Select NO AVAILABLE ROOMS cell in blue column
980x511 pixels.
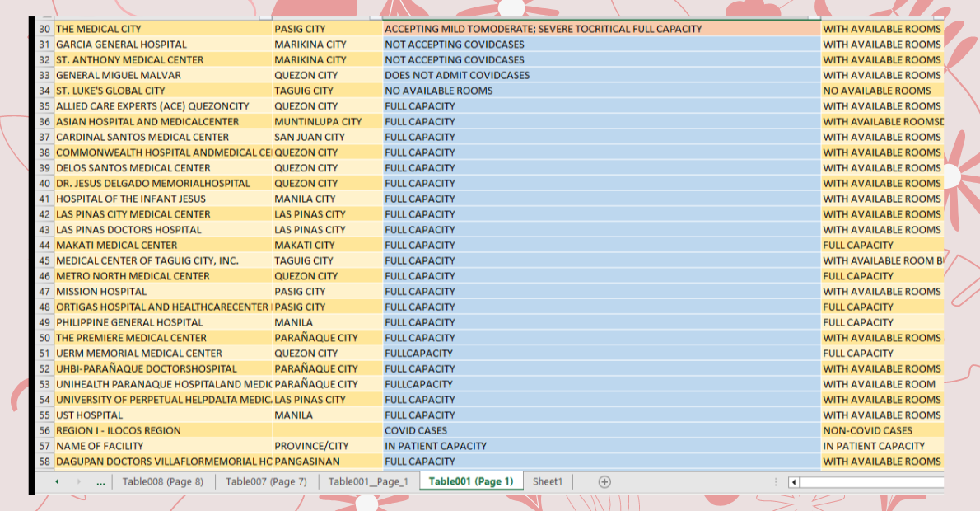click(601, 91)
